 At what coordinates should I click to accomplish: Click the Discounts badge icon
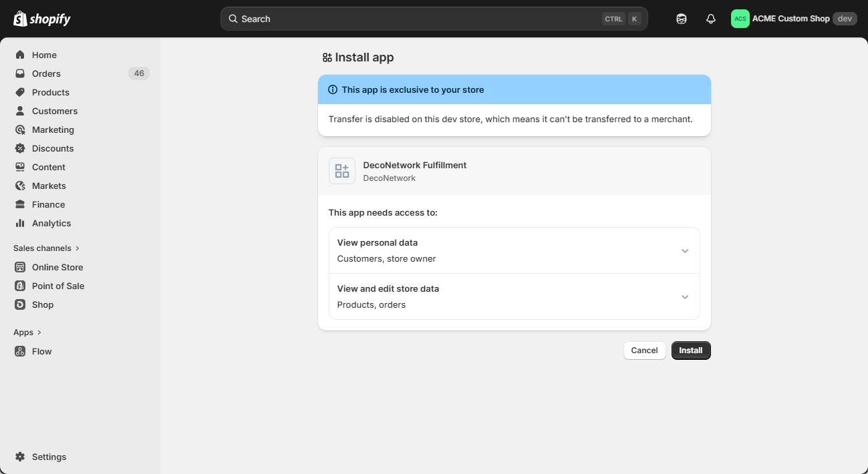pyautogui.click(x=20, y=148)
